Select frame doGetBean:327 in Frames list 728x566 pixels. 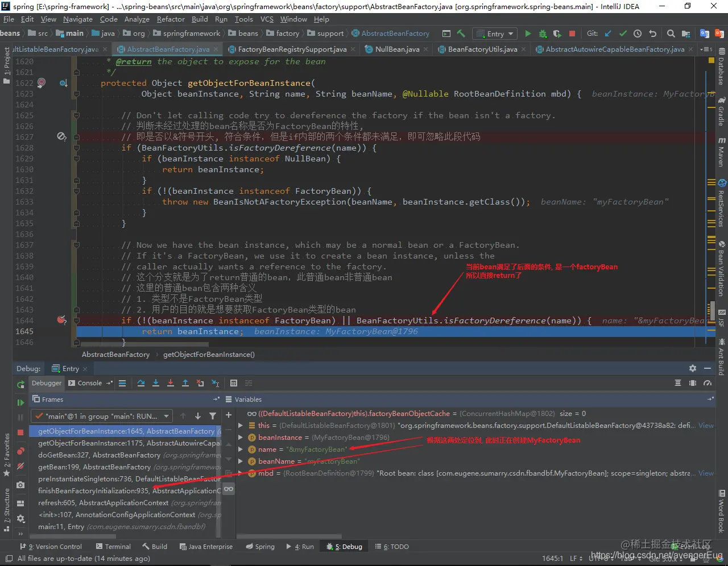[126, 455]
